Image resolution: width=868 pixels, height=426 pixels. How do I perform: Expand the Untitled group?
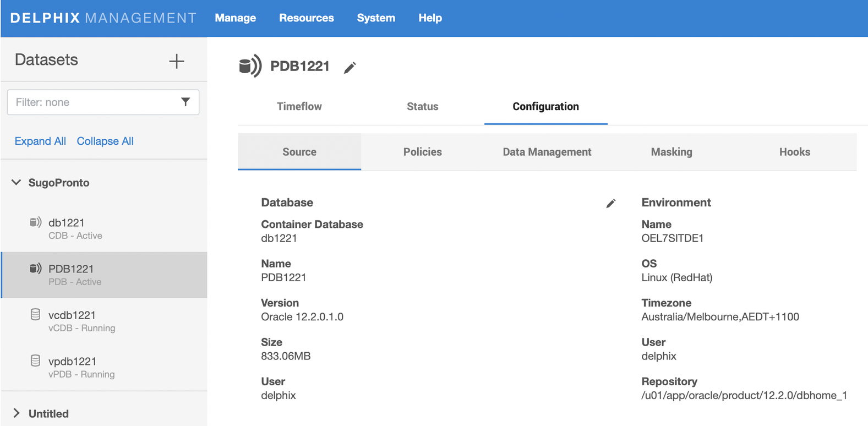17,413
